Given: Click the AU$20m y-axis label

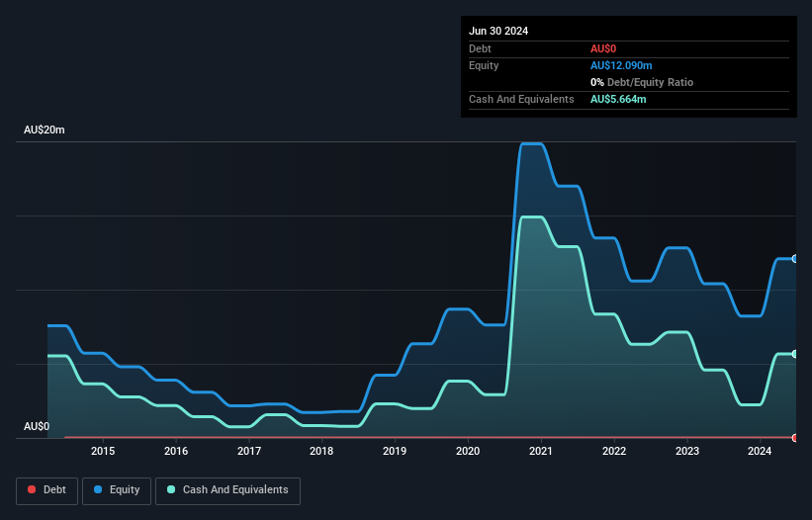Looking at the screenshot, I should pos(45,130).
